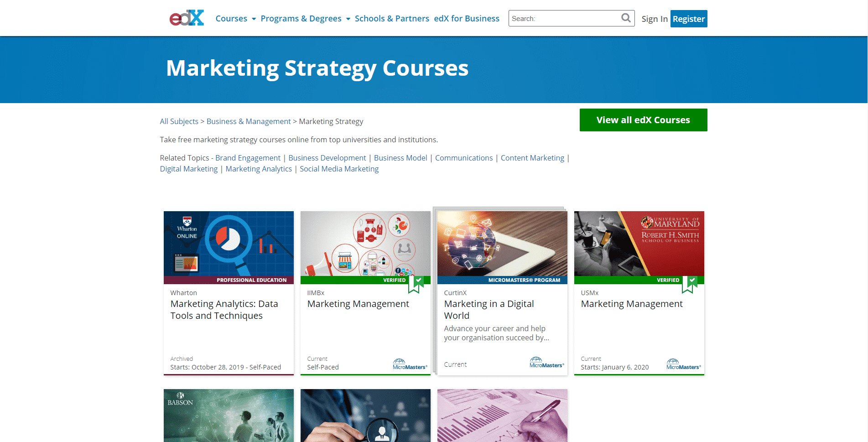868x442 pixels.
Task: Open Brand Engagement related topic
Action: (248, 158)
